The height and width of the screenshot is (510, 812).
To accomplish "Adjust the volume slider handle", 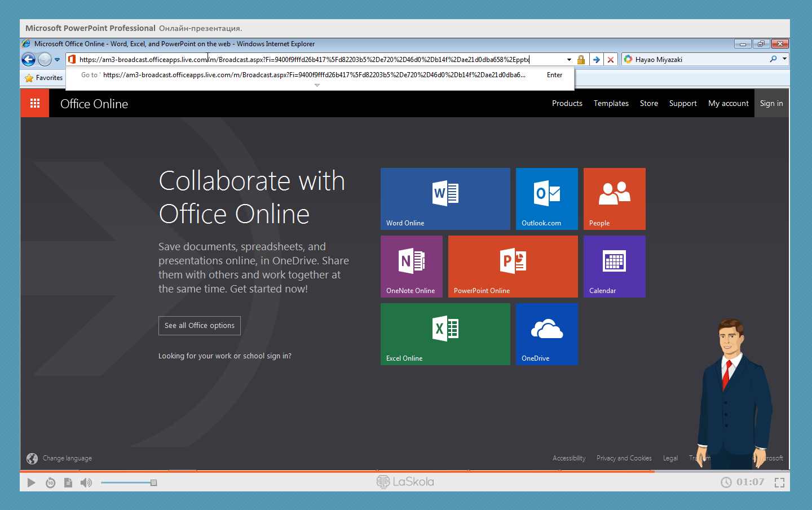I will pos(153,482).
